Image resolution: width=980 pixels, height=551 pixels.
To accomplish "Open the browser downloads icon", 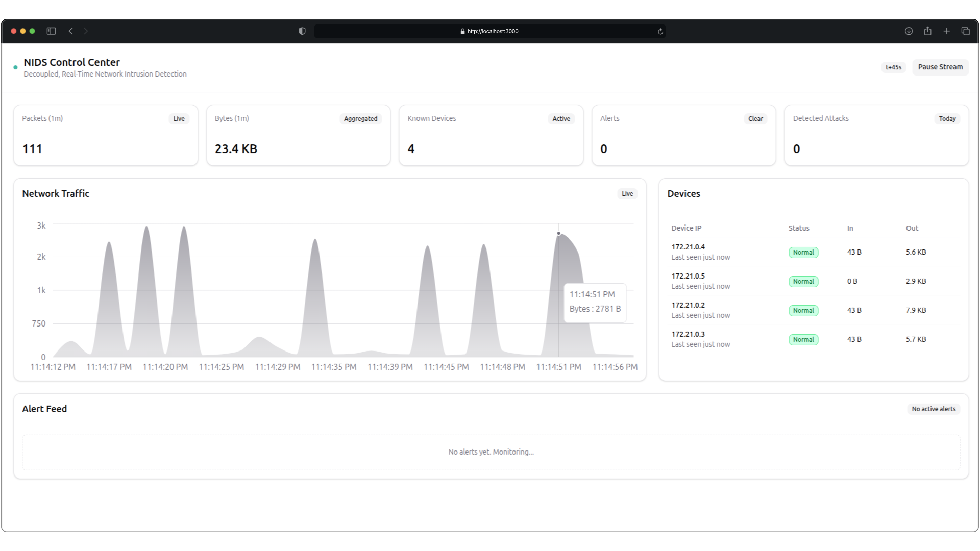I will pyautogui.click(x=909, y=31).
